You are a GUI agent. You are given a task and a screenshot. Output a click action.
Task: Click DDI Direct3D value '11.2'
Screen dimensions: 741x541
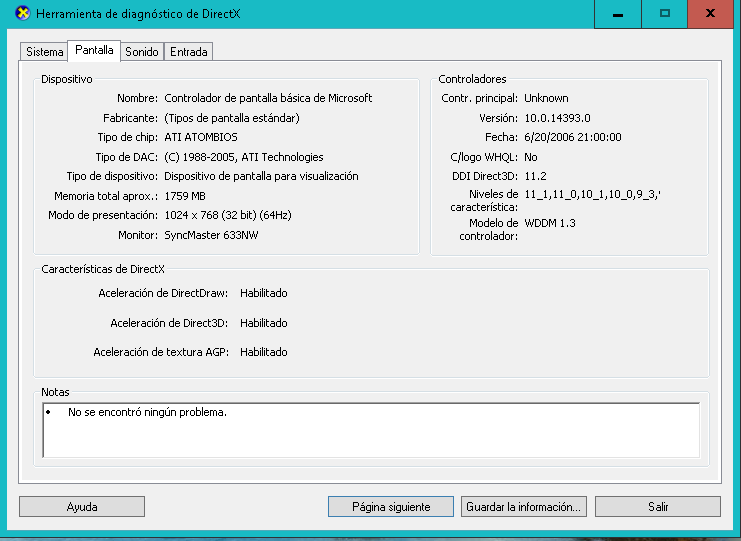[x=535, y=176]
